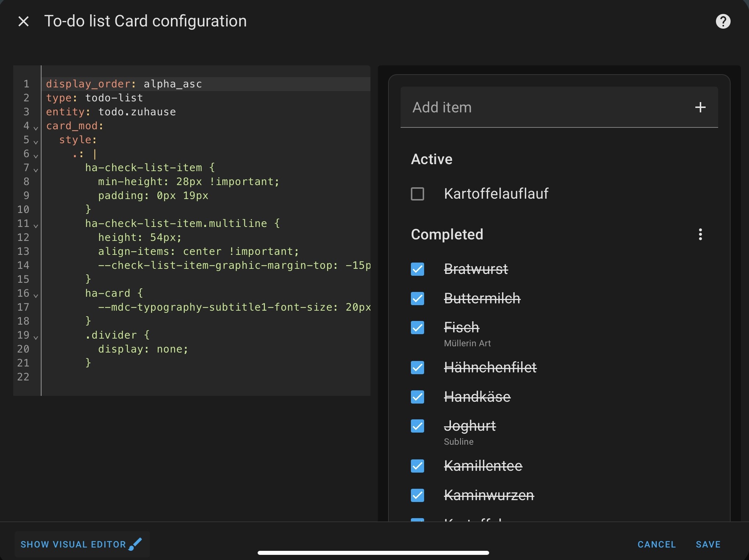The width and height of the screenshot is (749, 560).
Task: Collapse the card_mod block on line 4
Action: [36, 128]
